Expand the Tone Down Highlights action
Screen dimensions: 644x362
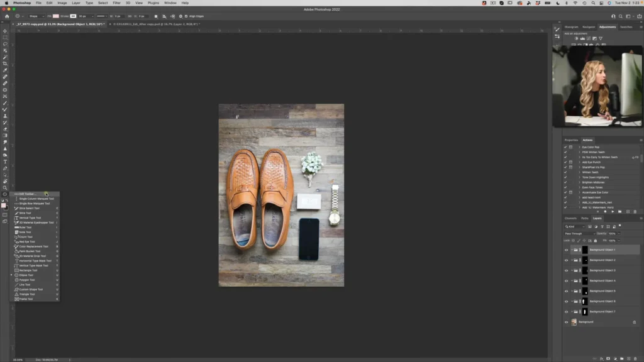click(x=579, y=177)
